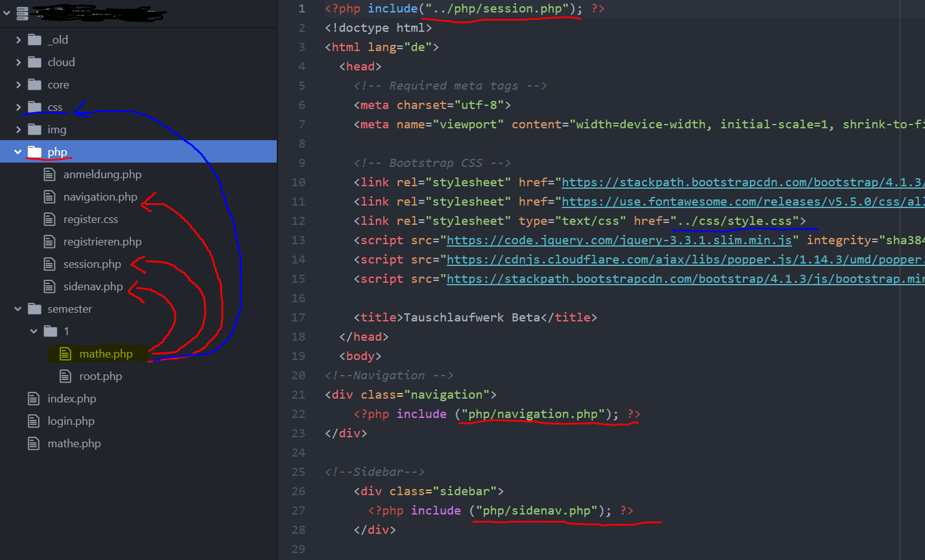The image size is (925, 560).
Task: Click the navigation.php file icon
Action: click(50, 197)
